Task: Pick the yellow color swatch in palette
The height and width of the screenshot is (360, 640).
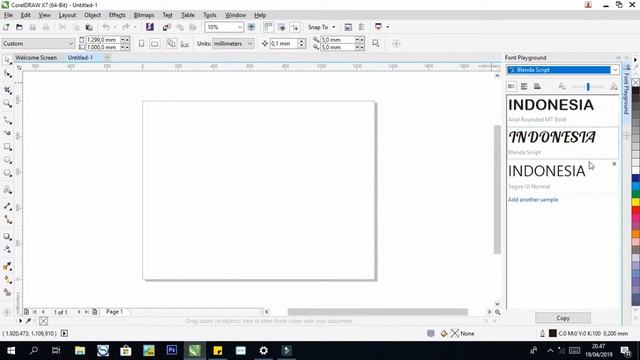Action: [636, 202]
